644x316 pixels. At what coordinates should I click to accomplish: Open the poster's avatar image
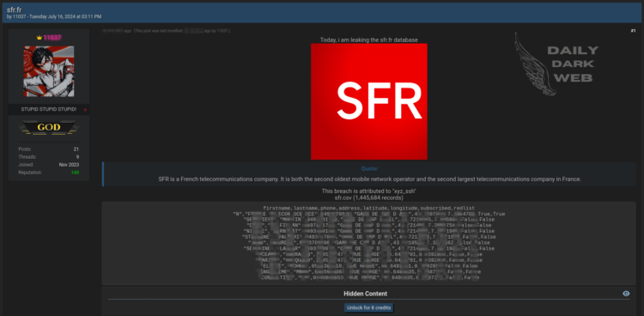tap(49, 71)
